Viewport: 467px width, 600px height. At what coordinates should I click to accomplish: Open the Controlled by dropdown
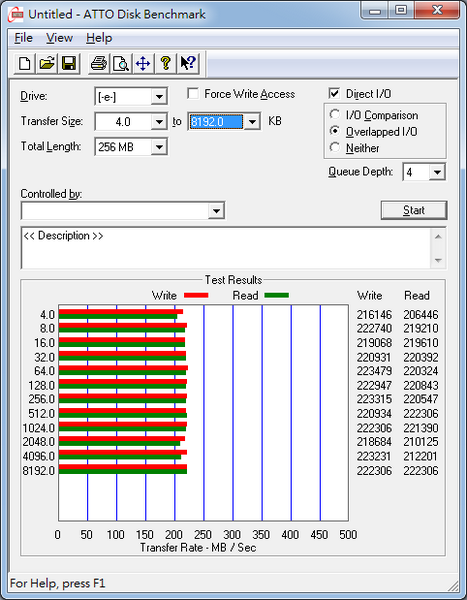click(x=216, y=211)
